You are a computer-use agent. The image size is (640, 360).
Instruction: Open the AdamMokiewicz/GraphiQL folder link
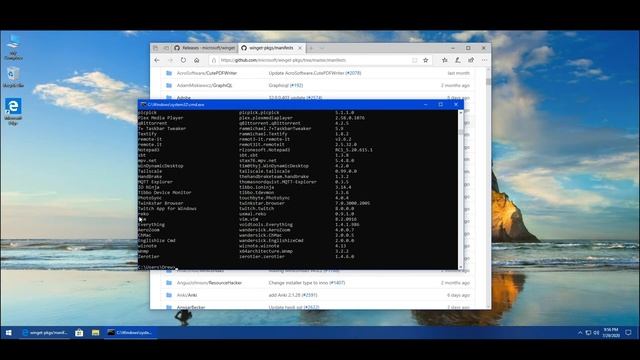[204, 85]
